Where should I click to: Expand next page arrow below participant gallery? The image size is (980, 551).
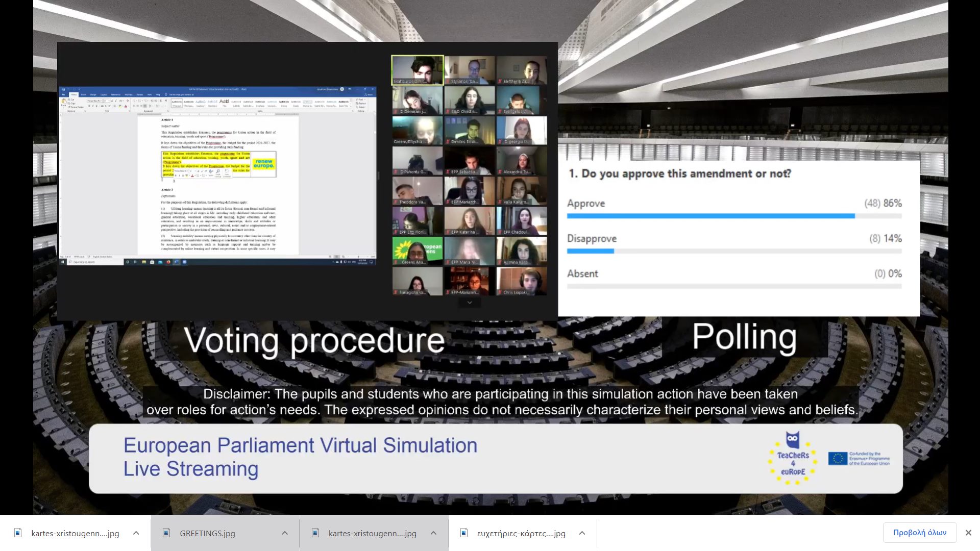(x=470, y=303)
